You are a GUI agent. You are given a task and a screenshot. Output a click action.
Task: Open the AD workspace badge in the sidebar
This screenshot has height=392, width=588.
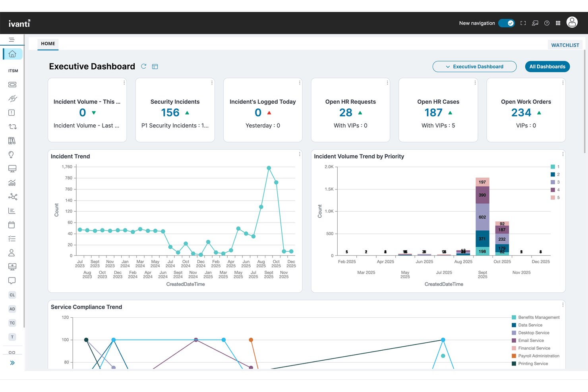[x=12, y=309]
